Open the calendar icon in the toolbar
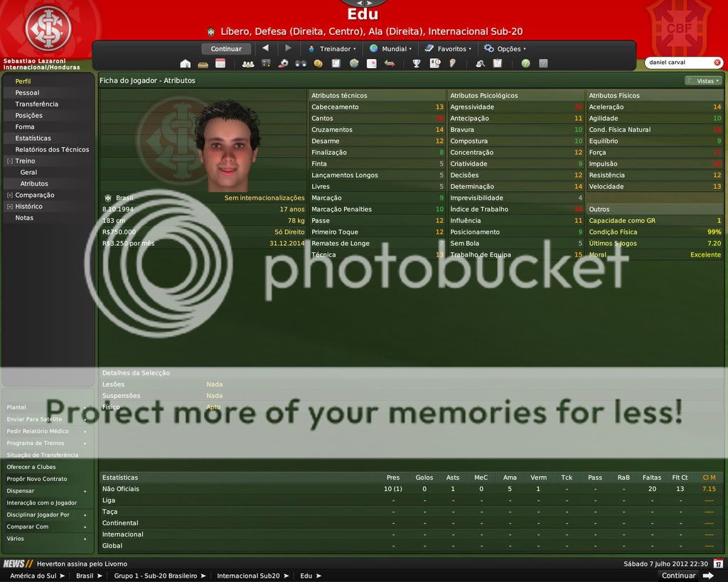728x582 pixels. tap(220, 63)
